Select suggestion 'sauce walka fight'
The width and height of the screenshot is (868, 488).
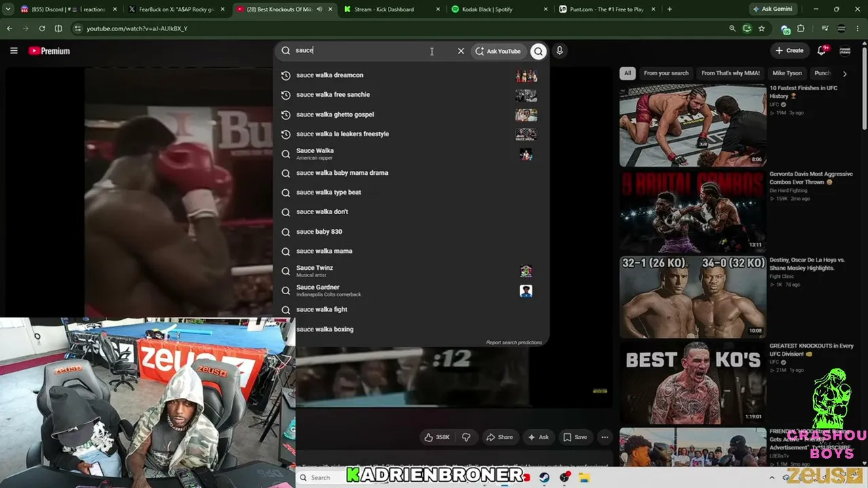(x=411, y=310)
